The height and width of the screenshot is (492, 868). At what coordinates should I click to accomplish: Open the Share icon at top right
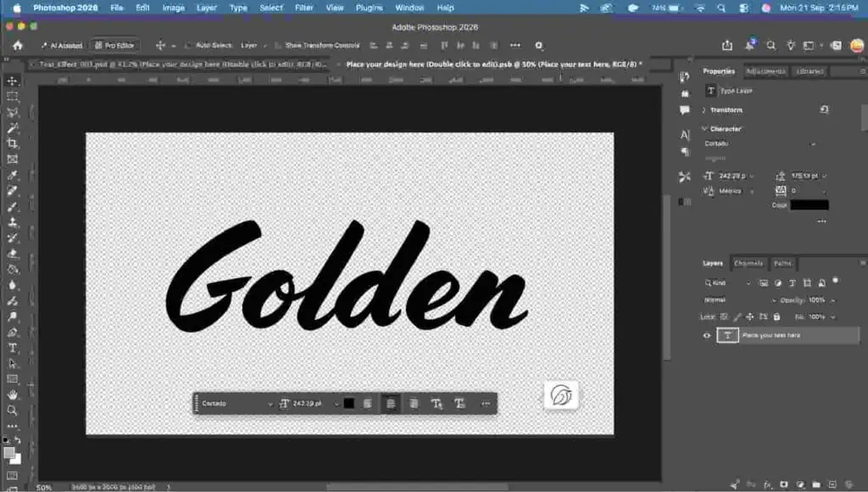point(726,46)
